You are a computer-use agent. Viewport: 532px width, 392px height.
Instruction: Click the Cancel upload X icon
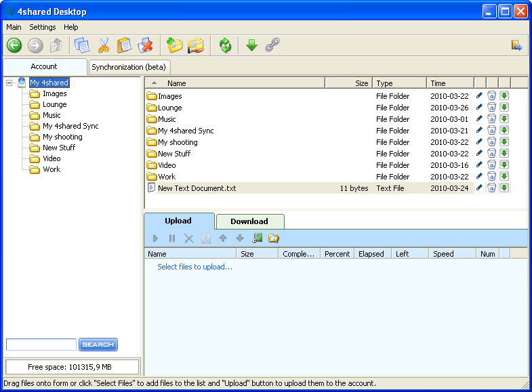189,238
